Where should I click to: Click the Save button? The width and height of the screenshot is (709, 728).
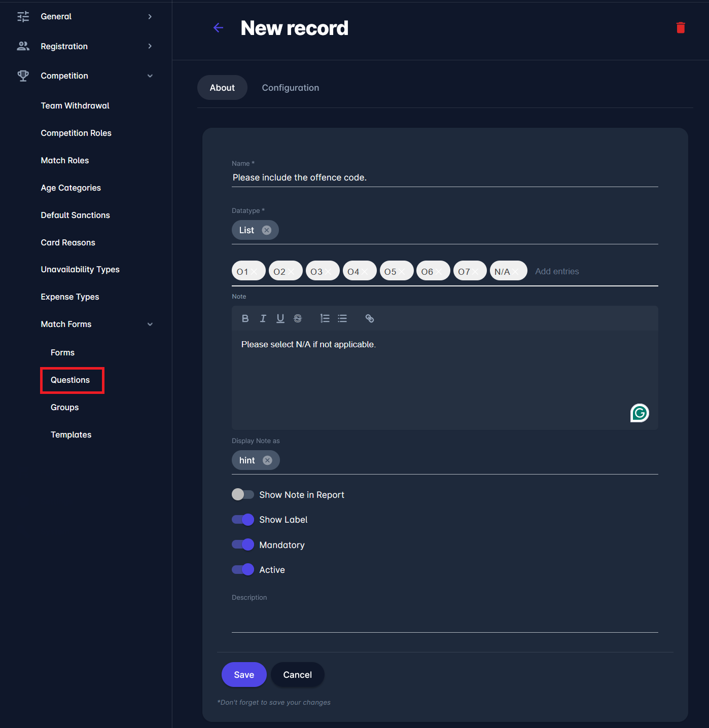[244, 674]
